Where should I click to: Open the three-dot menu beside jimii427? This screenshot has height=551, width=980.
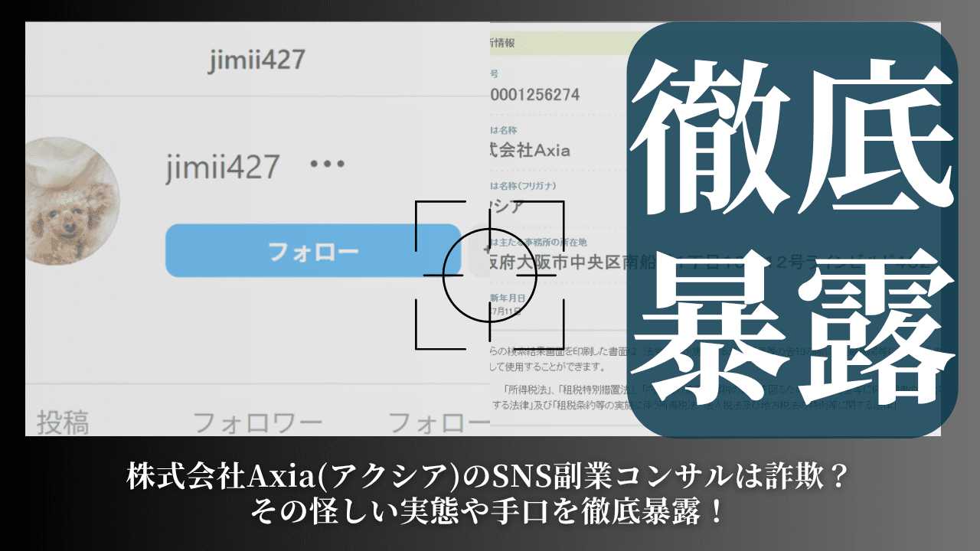coord(327,164)
